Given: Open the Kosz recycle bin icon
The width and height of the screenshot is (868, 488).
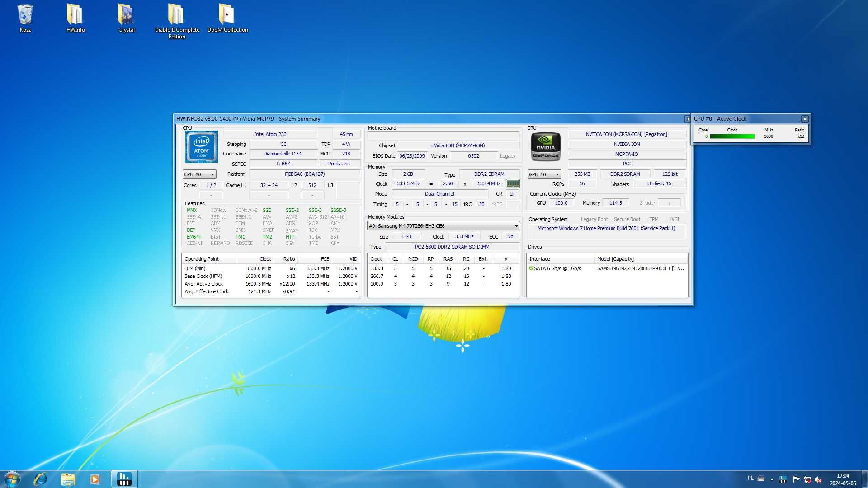Looking at the screenshot, I should 25,18.
